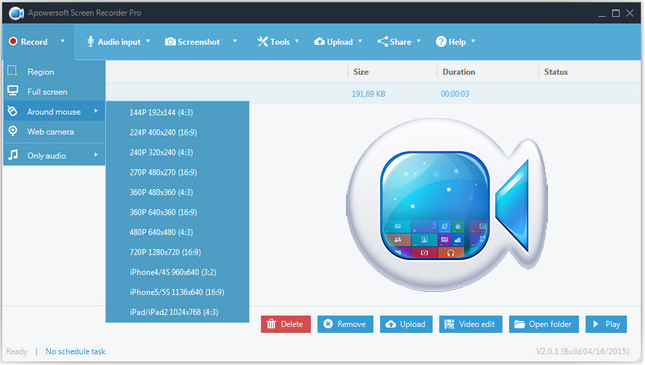Choose iPhone5/5S 1136x640 (16:9) preset
The height and width of the screenshot is (365, 645).
[x=177, y=292]
